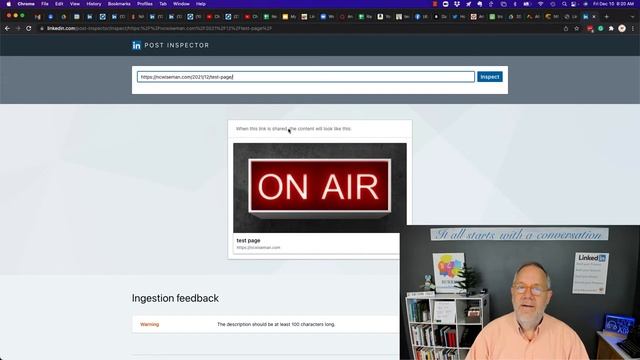Switch to the pinned Gmail tab
This screenshot has height=360, width=640.
tap(38, 17)
